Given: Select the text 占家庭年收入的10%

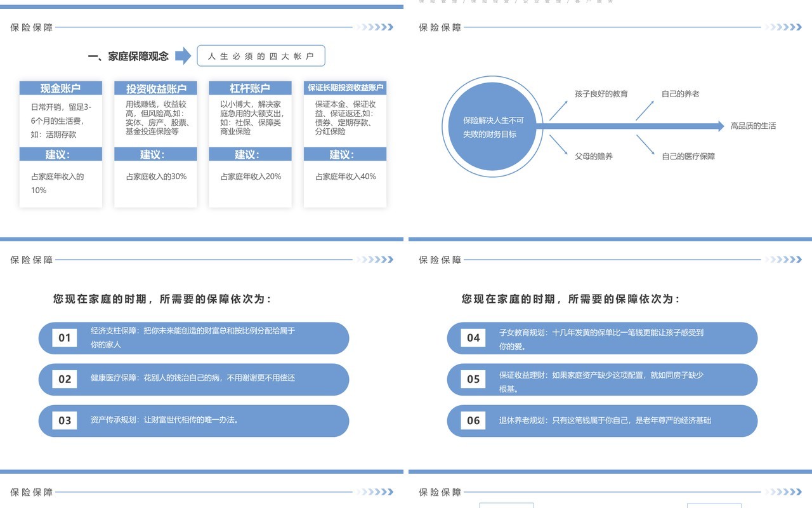Looking at the screenshot, I should [58, 184].
